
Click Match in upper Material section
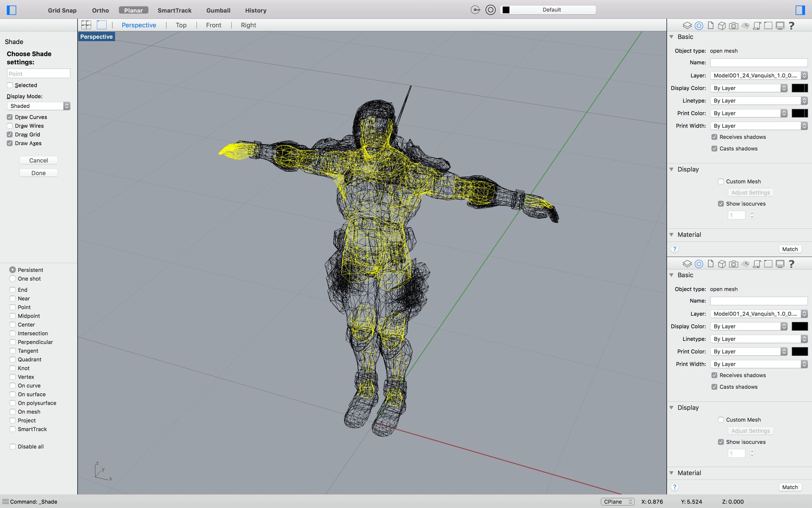coord(790,249)
